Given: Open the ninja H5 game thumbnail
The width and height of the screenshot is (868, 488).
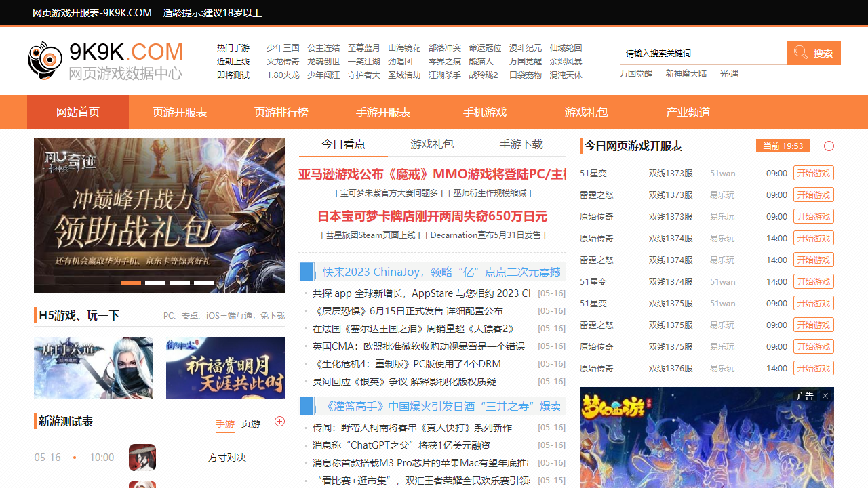Looking at the screenshot, I should [x=93, y=368].
